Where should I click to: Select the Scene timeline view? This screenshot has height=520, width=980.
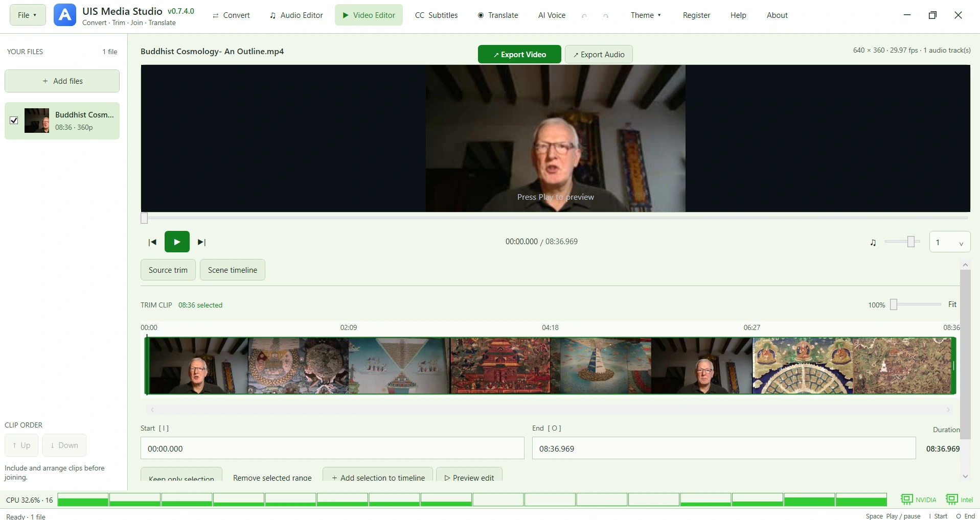(233, 270)
